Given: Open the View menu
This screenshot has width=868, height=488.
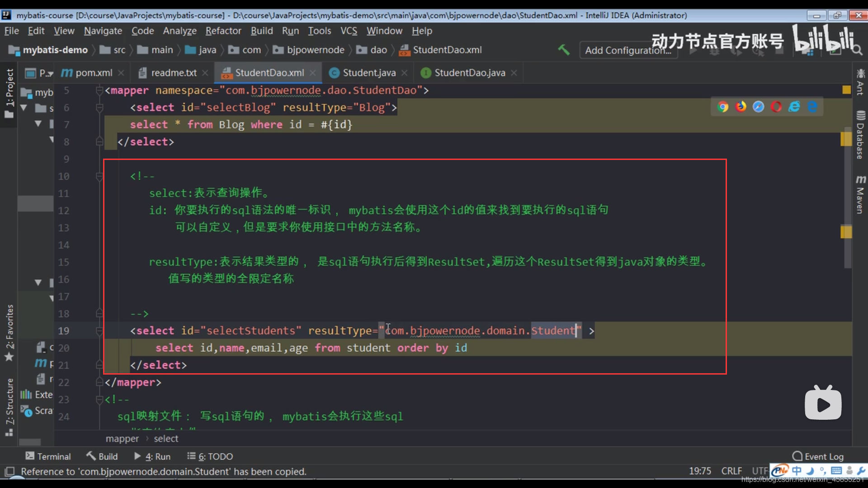Looking at the screenshot, I should (64, 31).
